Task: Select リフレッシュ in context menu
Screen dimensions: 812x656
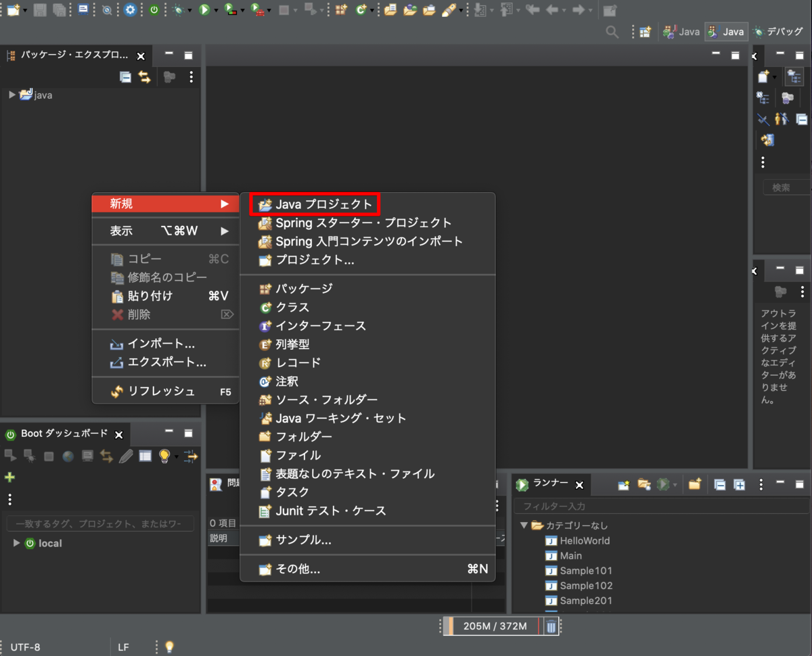Action: click(165, 391)
